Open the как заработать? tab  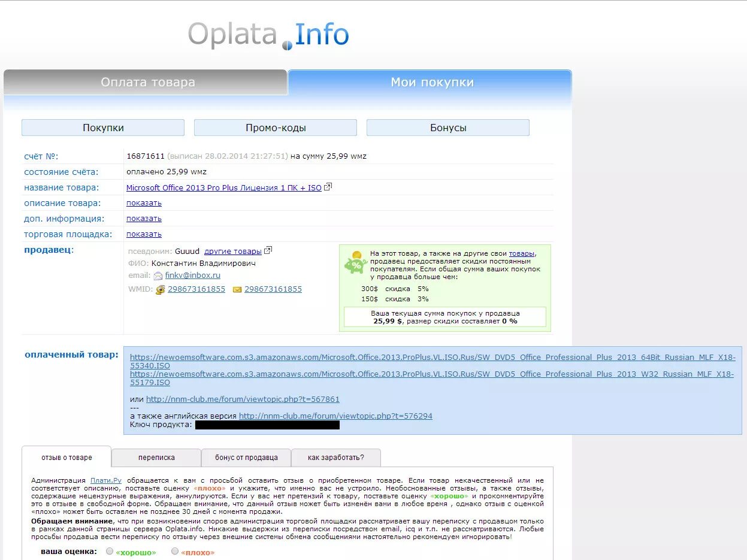pyautogui.click(x=336, y=458)
